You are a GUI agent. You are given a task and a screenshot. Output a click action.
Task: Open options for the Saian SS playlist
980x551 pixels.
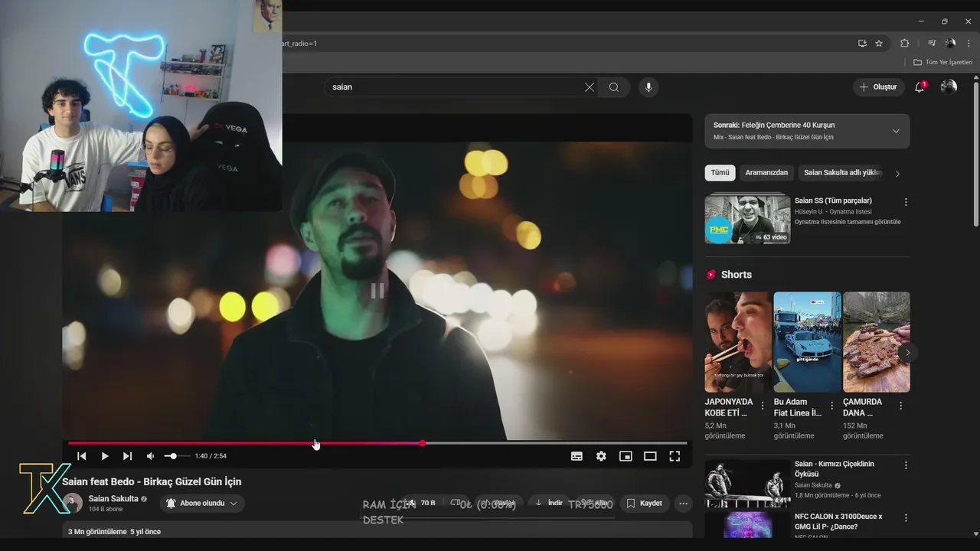tap(906, 202)
